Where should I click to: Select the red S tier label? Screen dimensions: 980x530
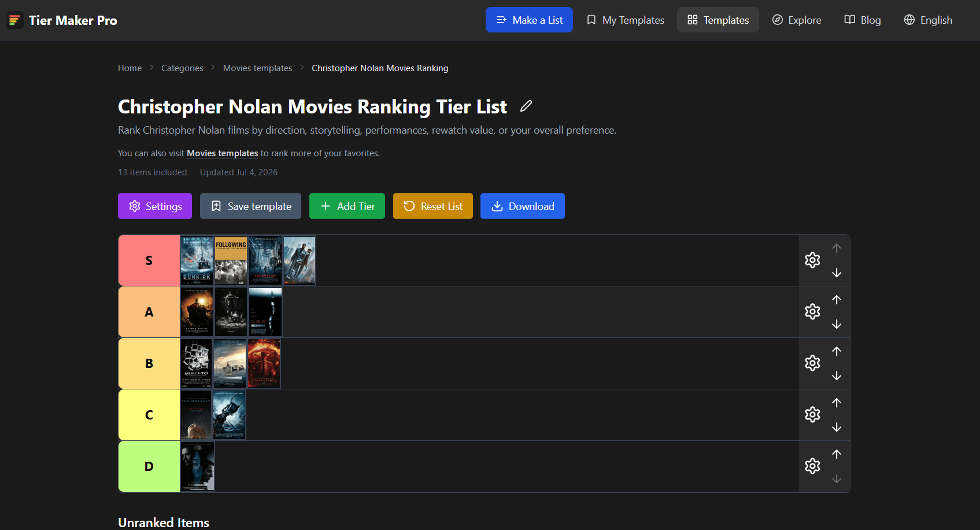point(149,260)
